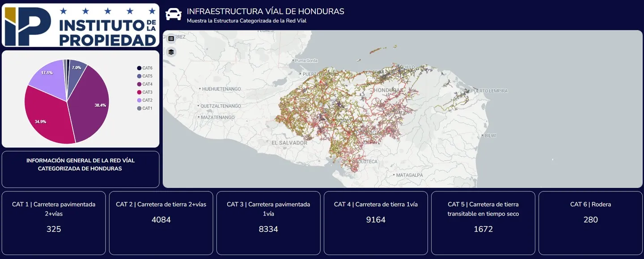Open the map layers button
Screen dimensions: 644x259
[171, 52]
